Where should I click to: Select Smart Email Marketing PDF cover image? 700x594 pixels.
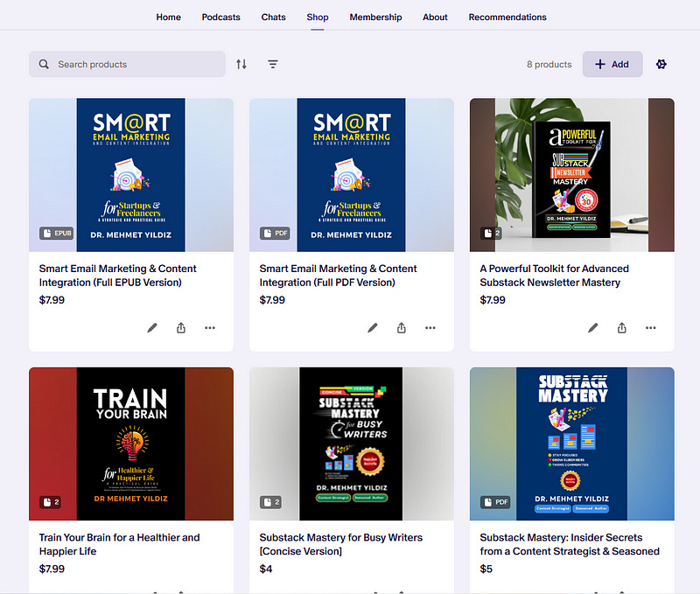(352, 175)
